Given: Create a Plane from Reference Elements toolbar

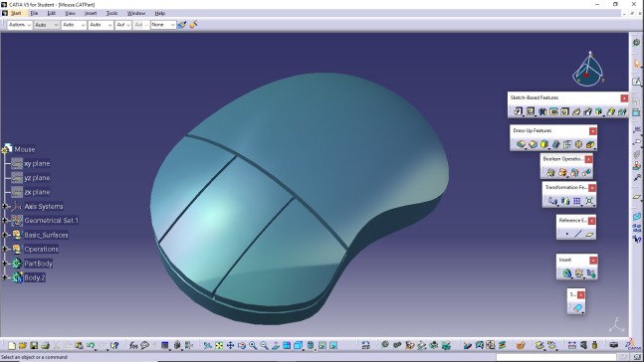Looking at the screenshot, I should (x=590, y=234).
